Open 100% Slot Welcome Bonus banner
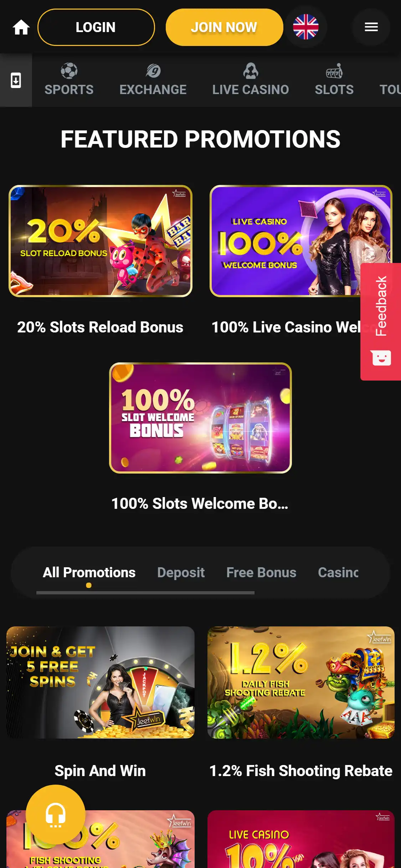Screen dimensions: 401x868 click(x=200, y=418)
